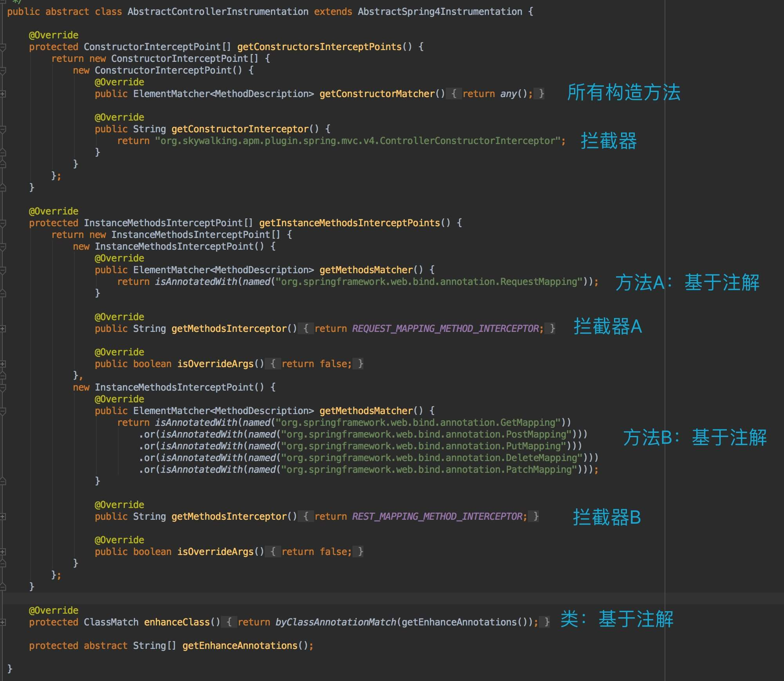Unfold the '{ return any(); }' collapsed block
784x681 pixels.
(x=454, y=94)
